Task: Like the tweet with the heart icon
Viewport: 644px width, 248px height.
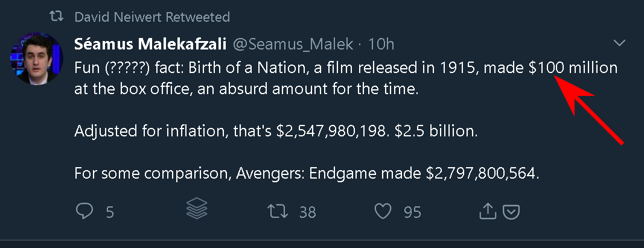Action: [x=383, y=211]
